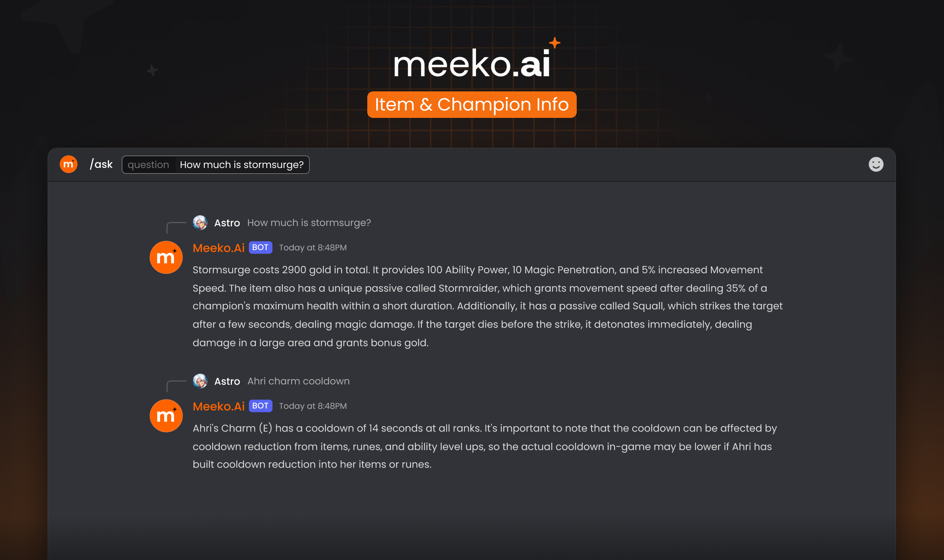
Task: Open the emoji picker smiley icon
Action: click(876, 165)
